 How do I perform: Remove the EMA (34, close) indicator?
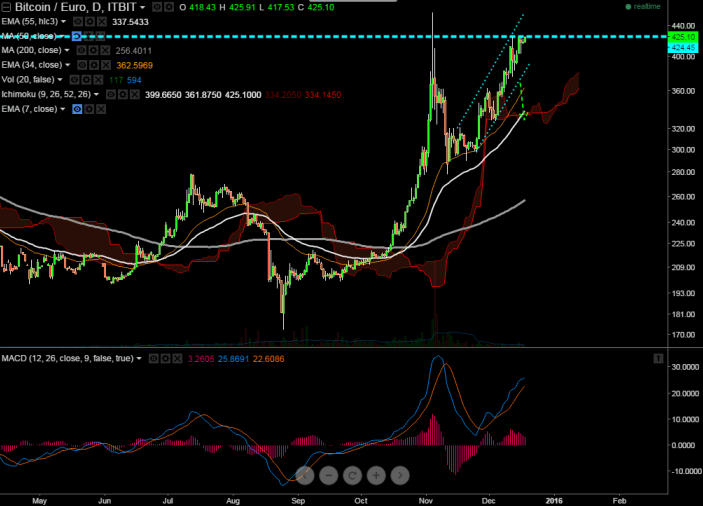[x=106, y=65]
